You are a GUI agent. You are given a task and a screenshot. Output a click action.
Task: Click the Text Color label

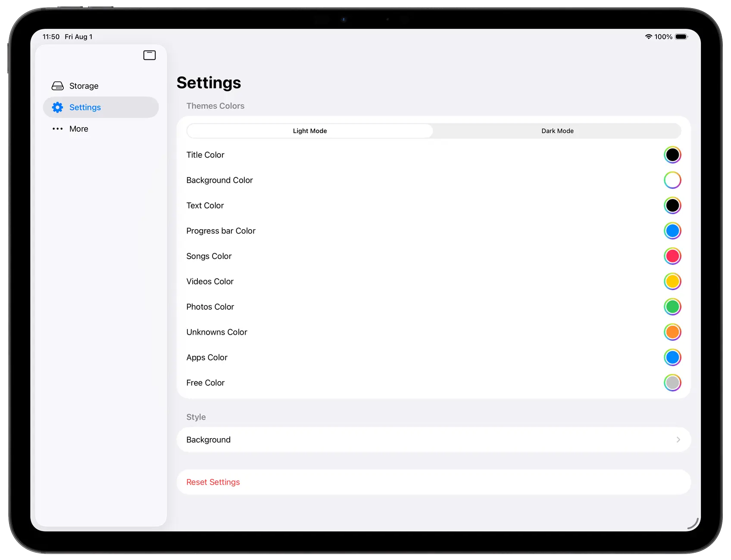(x=205, y=205)
